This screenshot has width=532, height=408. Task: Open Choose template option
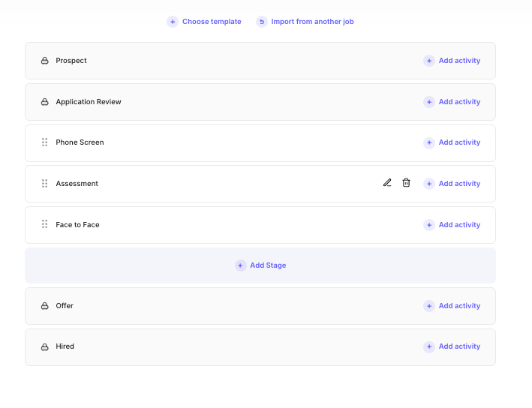coord(204,22)
